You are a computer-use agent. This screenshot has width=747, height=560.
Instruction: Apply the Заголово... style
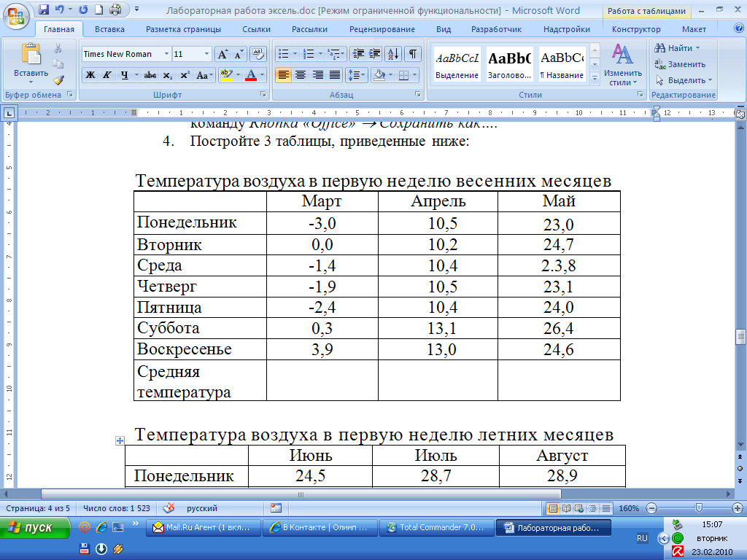[509, 64]
